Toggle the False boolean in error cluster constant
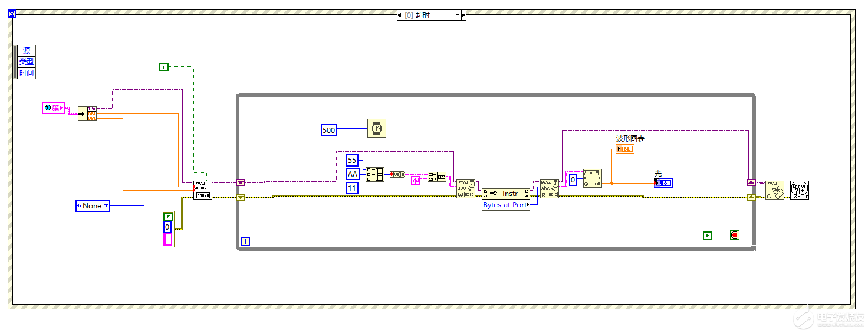The image size is (868, 333). [168, 216]
